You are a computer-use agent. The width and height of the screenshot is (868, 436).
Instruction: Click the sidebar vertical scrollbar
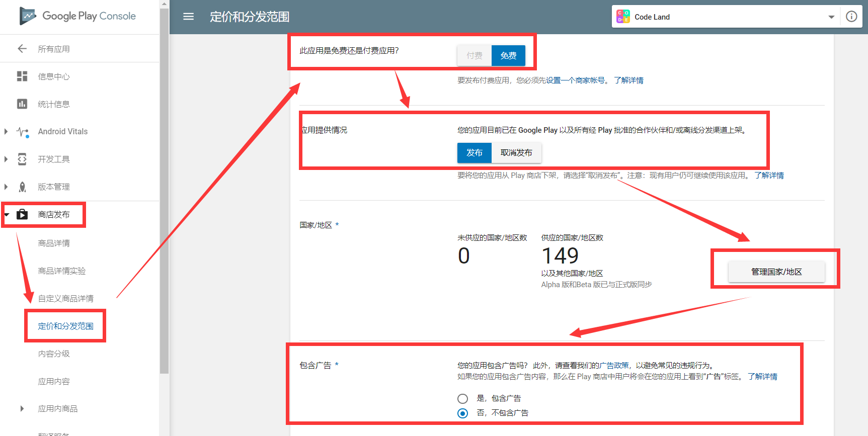pyautogui.click(x=164, y=191)
